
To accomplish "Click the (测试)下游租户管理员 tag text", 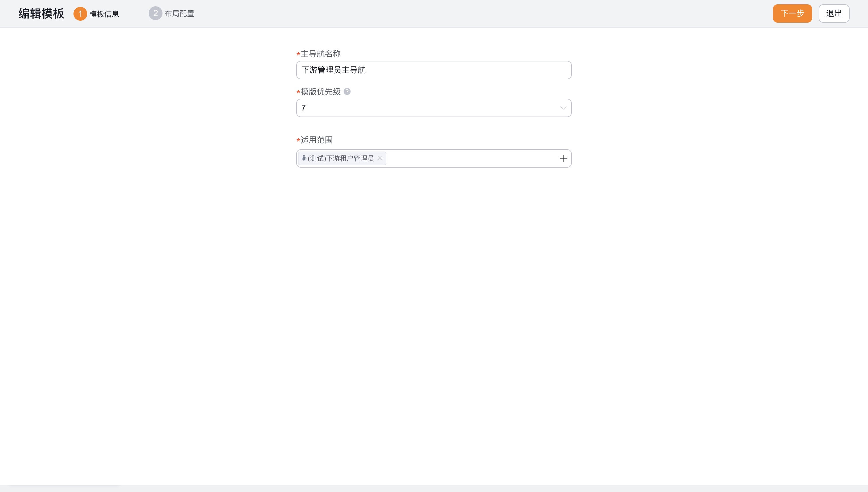I will (x=341, y=158).
